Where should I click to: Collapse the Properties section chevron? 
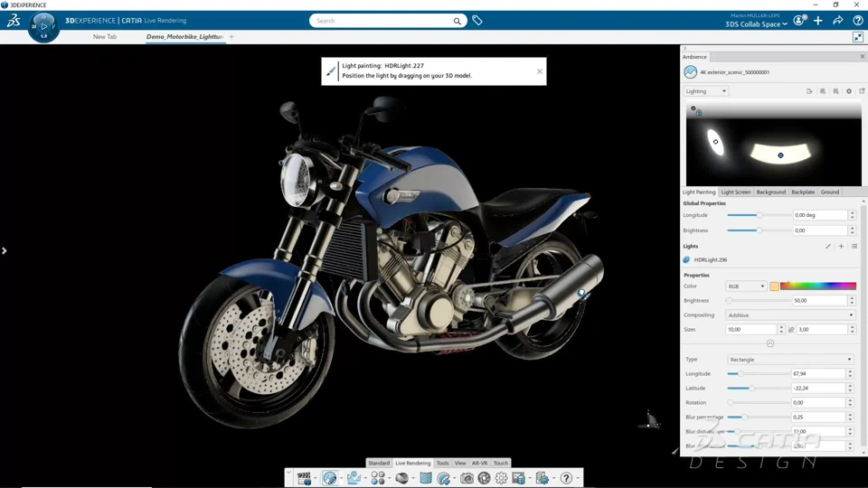pos(770,343)
